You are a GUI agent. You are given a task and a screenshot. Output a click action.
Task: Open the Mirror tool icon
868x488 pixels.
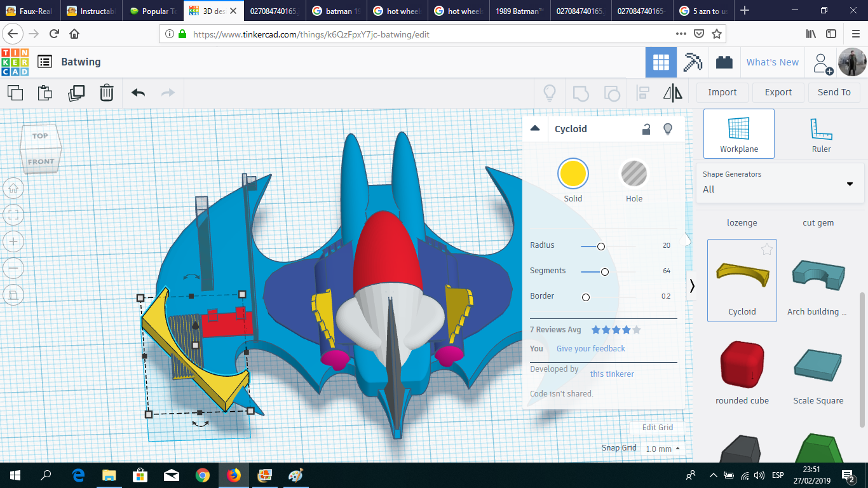point(673,92)
